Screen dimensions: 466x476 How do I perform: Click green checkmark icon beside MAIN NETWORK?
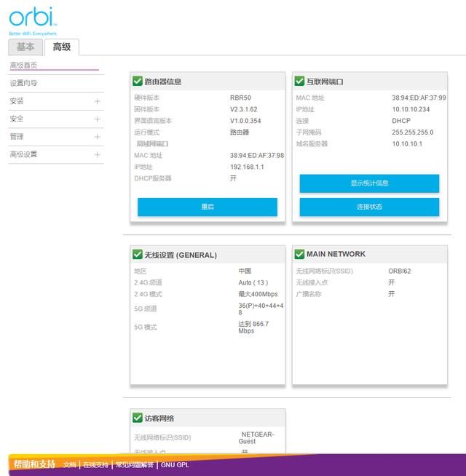point(299,255)
